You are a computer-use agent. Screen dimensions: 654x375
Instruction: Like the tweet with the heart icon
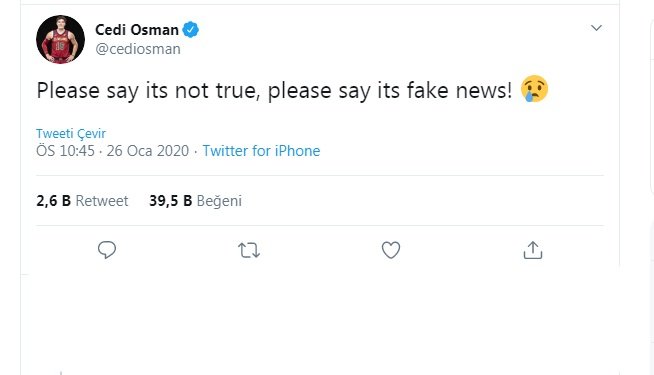(x=391, y=250)
